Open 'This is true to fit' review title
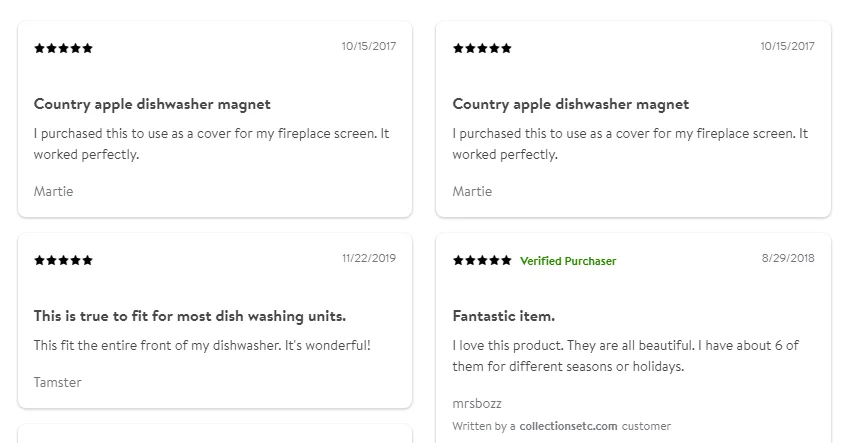This screenshot has width=844, height=443. [x=189, y=316]
